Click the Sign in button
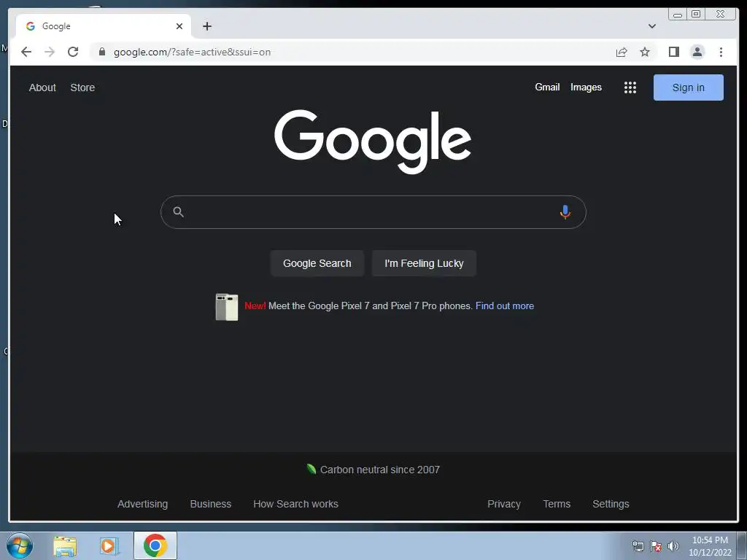 coord(688,87)
